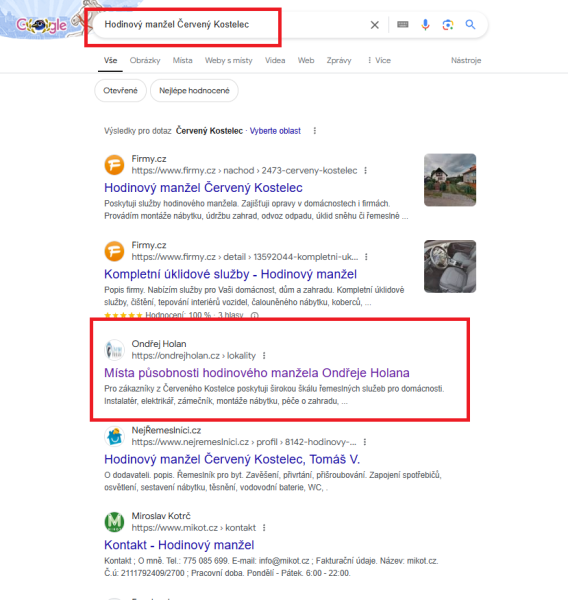Open three-dot menu beside NejŘemeslníci.cz URL
The height and width of the screenshot is (600, 568).
365,442
